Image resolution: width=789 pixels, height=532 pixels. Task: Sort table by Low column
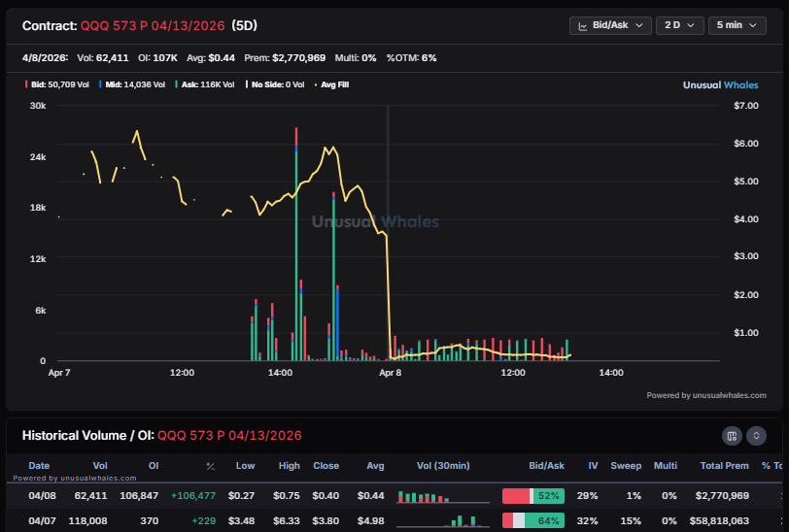tap(245, 466)
